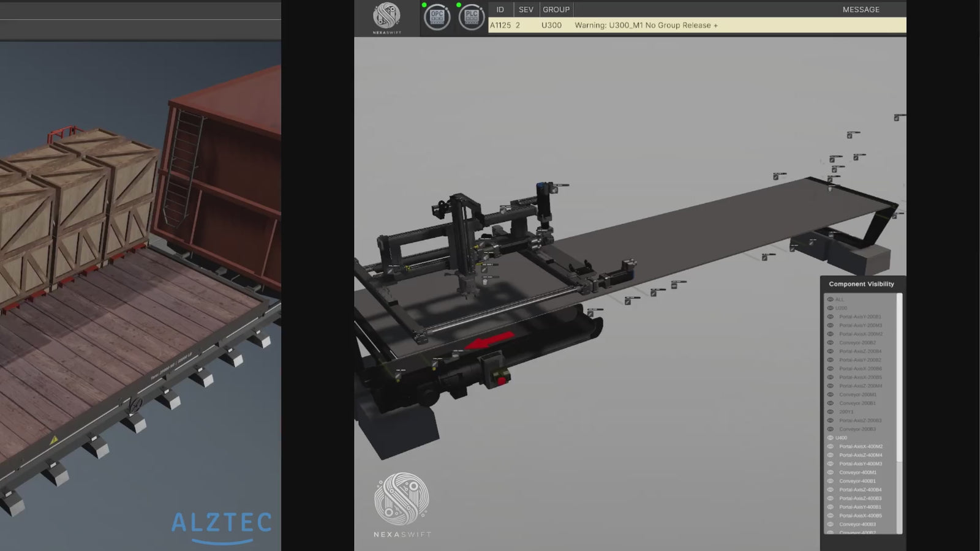Toggle the eye icon for Portal-AxisX-200B6
This screenshot has width=980, height=551.
[x=831, y=369]
